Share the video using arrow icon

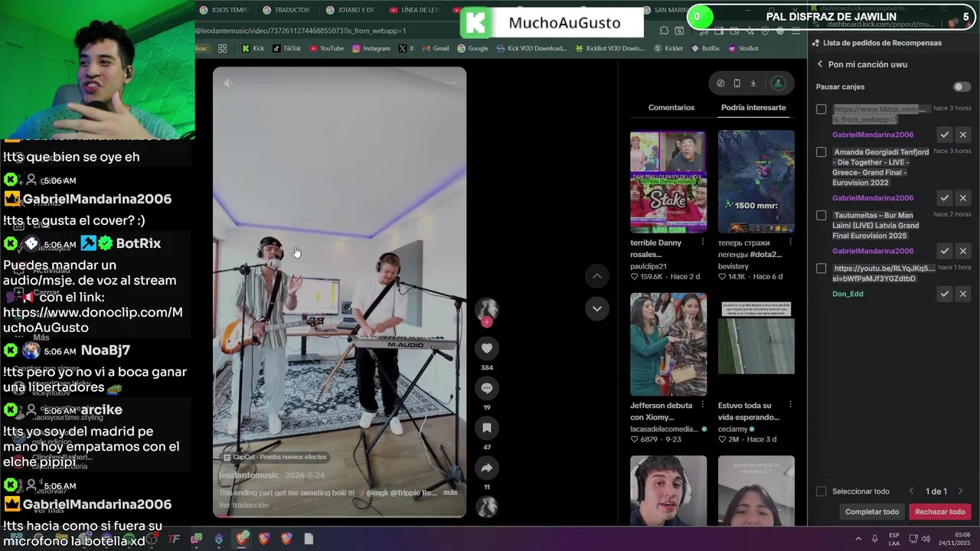[486, 468]
